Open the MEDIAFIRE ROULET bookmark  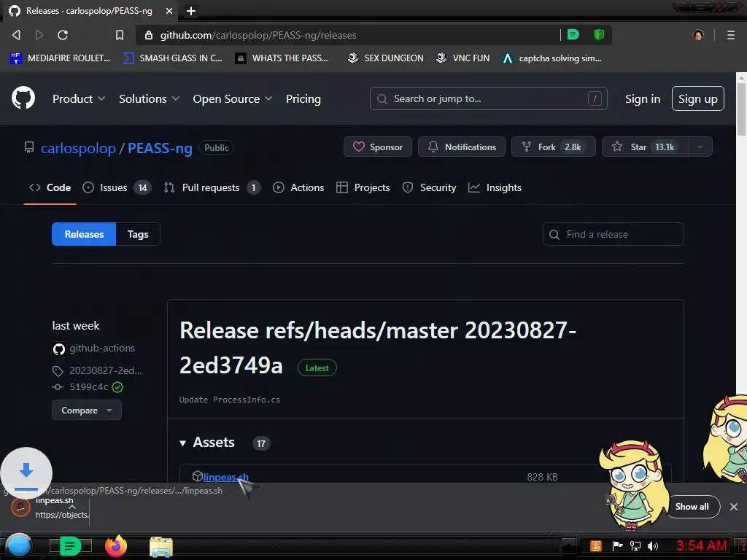tap(61, 58)
